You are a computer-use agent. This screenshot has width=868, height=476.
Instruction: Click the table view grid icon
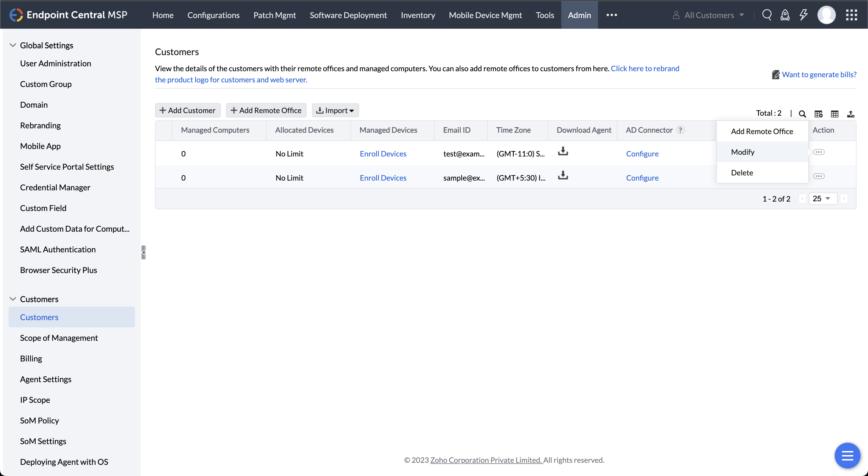[x=835, y=114]
